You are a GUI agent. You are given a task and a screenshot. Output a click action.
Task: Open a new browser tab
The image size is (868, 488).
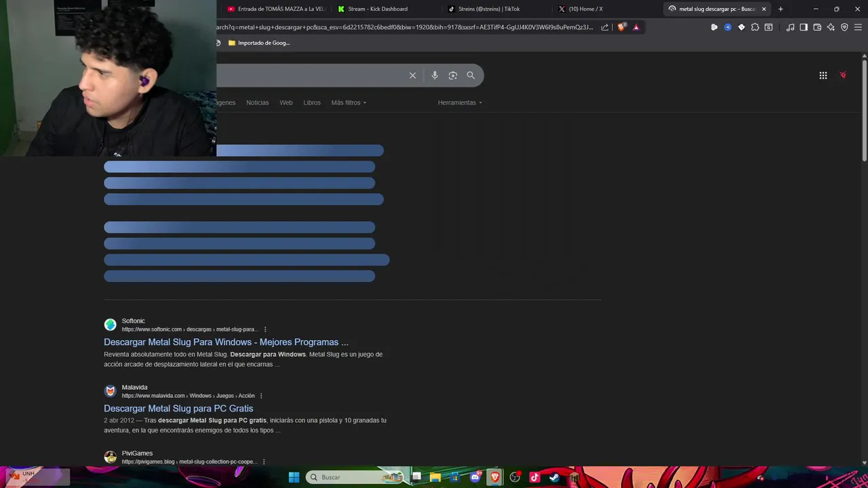point(781,9)
